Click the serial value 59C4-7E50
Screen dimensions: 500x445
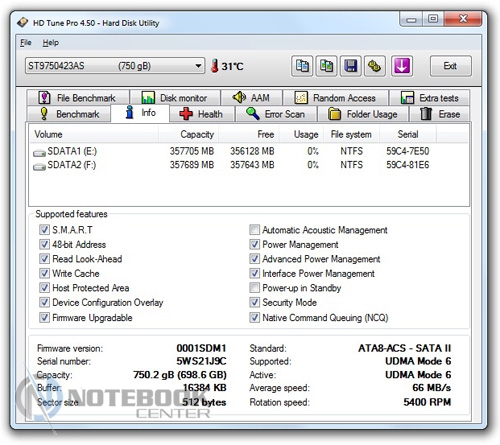tap(408, 151)
